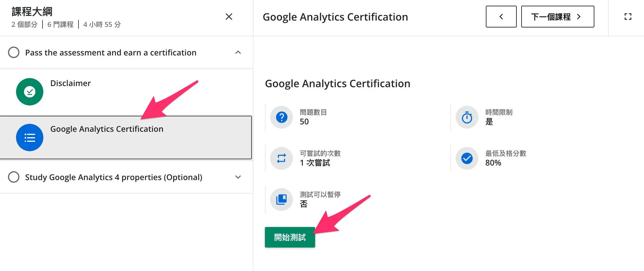
Task: Click the retry arrows icon beside 可嘗試的次數
Action: click(x=281, y=158)
